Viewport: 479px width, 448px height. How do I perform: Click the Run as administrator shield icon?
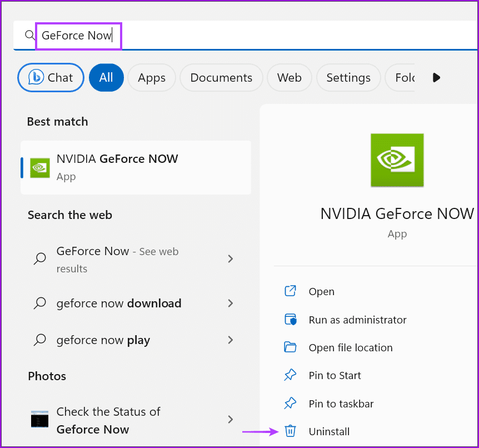(x=291, y=320)
